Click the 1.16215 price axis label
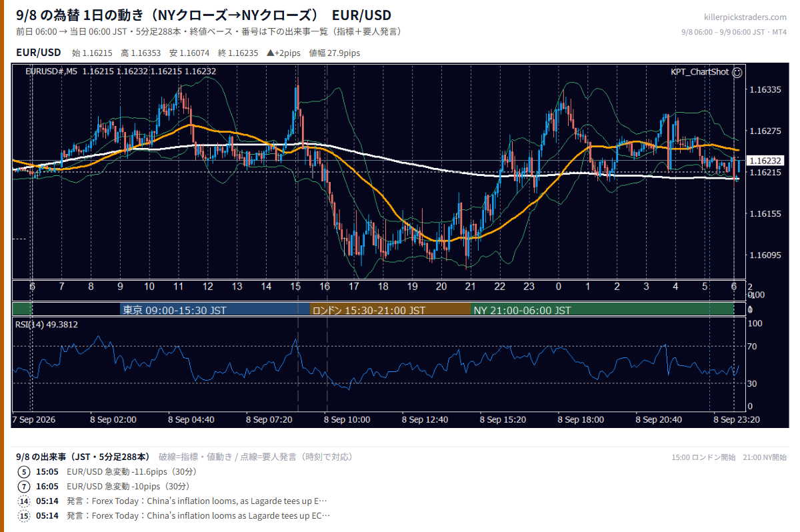The width and height of the screenshot is (800, 532). pos(765,173)
